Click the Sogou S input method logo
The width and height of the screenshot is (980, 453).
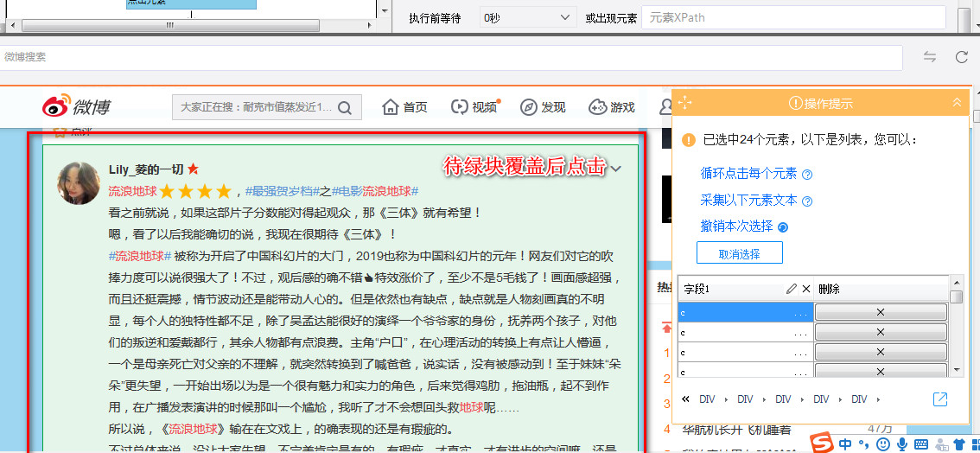click(x=824, y=443)
